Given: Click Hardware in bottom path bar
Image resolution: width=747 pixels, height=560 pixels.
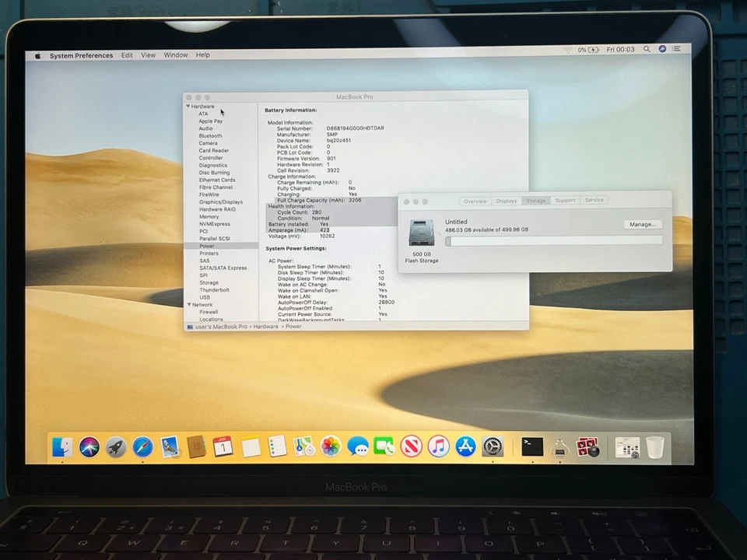Looking at the screenshot, I should [x=266, y=327].
